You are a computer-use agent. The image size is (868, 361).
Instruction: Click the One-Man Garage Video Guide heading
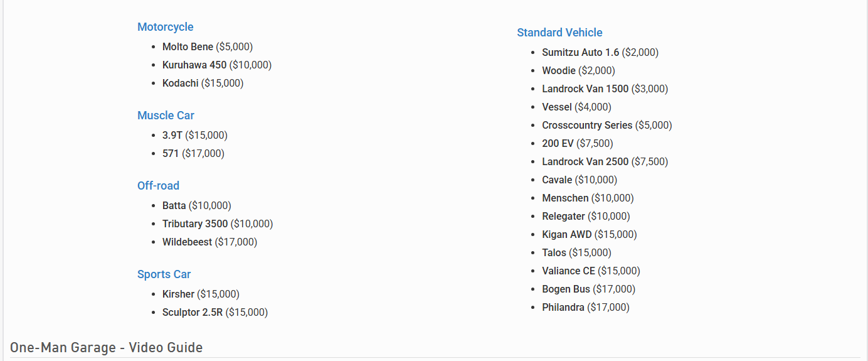tap(106, 348)
